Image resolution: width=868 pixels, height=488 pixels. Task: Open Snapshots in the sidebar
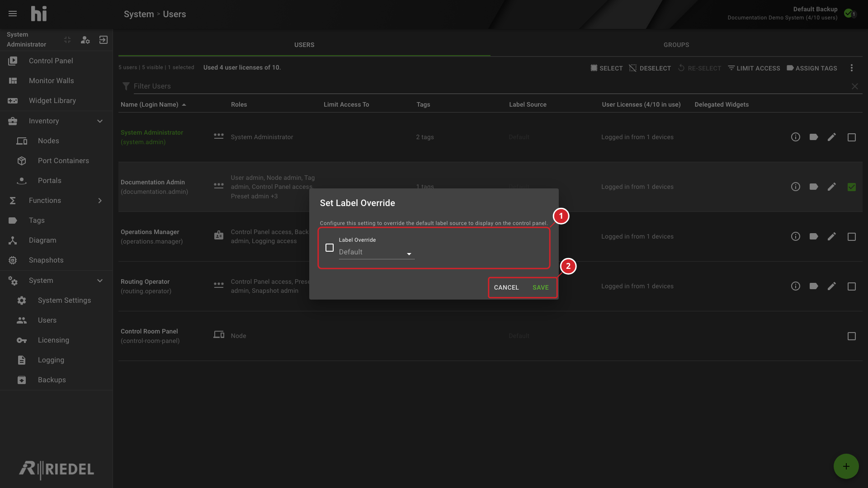56,260
